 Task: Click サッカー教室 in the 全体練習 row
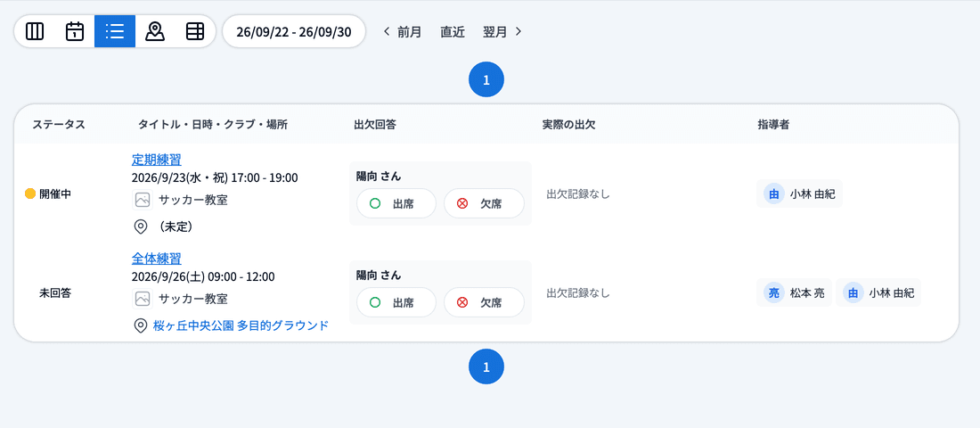click(193, 299)
